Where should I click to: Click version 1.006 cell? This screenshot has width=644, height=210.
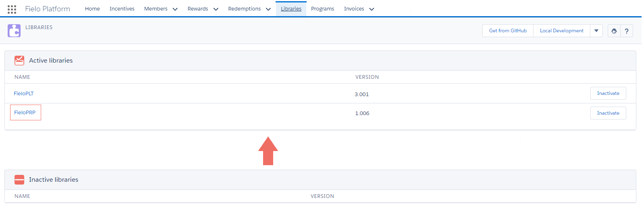pos(362,113)
